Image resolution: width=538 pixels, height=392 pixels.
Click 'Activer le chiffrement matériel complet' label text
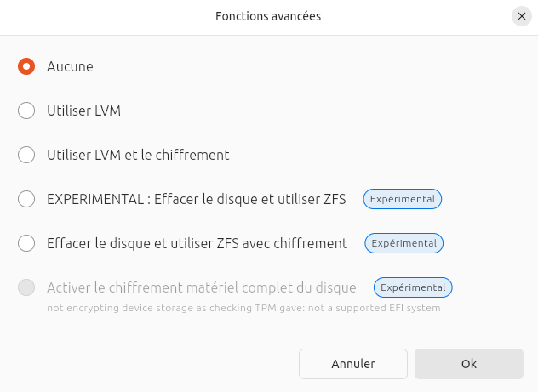[201, 287]
